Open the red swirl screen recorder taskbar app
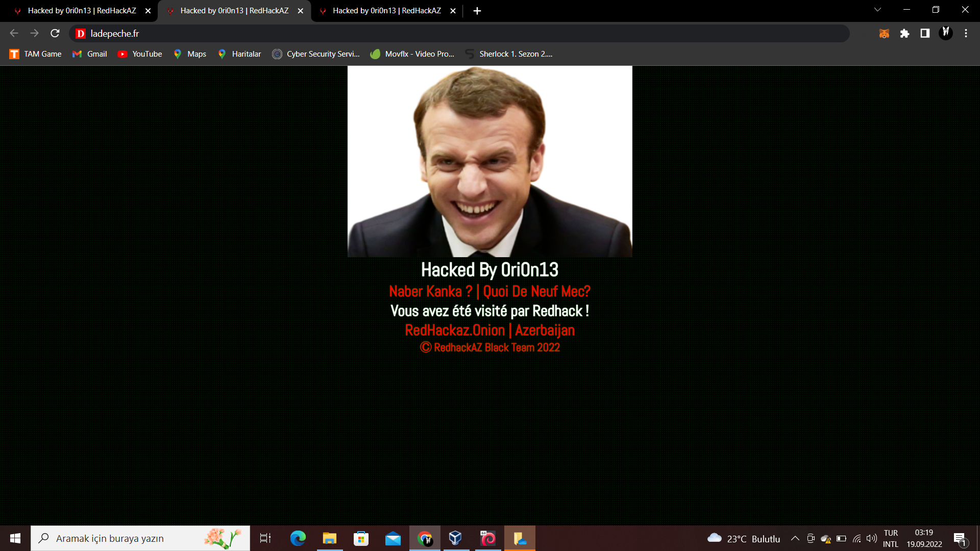The width and height of the screenshot is (980, 551). pyautogui.click(x=488, y=538)
